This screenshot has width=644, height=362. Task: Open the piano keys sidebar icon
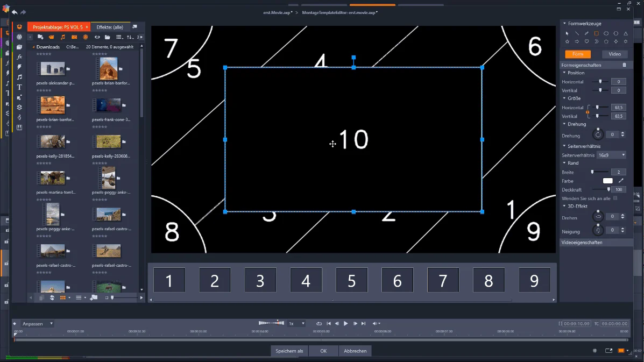click(x=19, y=127)
